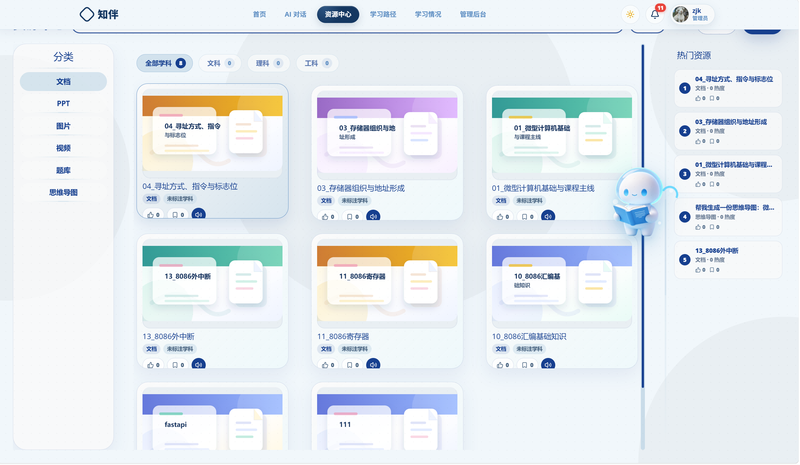Select the 全部学科 filter chip
Screen dimensions: 800x465
click(164, 63)
